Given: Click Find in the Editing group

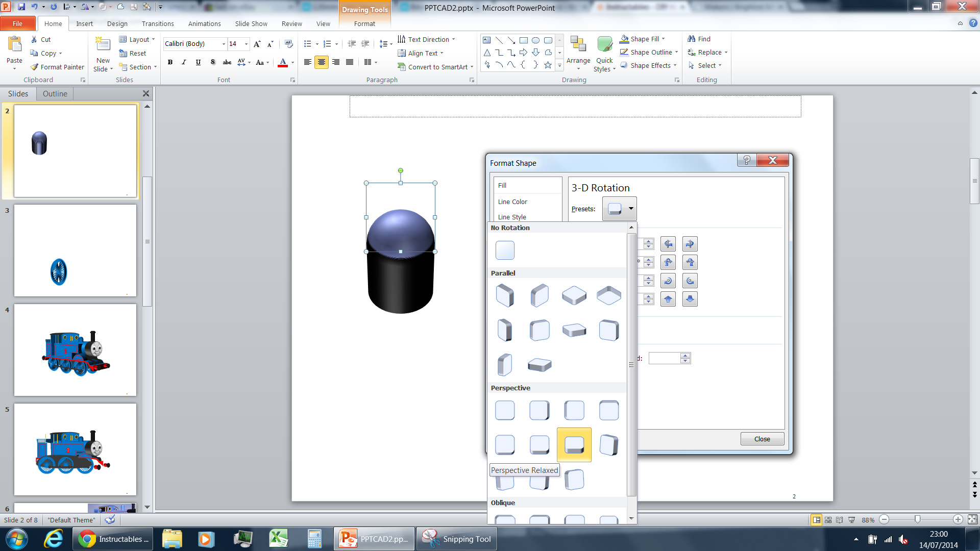Looking at the screenshot, I should point(703,38).
